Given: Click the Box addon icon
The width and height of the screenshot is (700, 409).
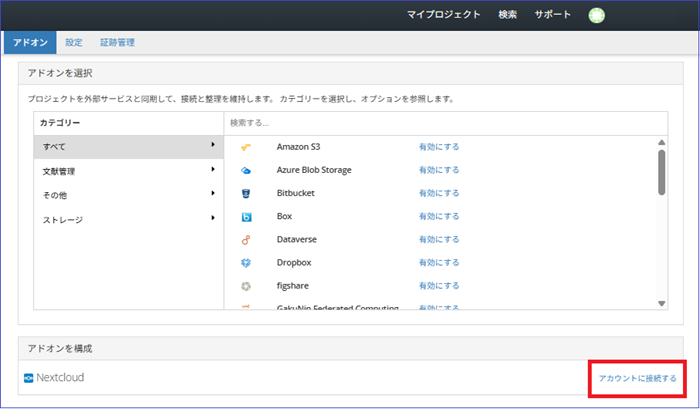Looking at the screenshot, I should coord(246,217).
